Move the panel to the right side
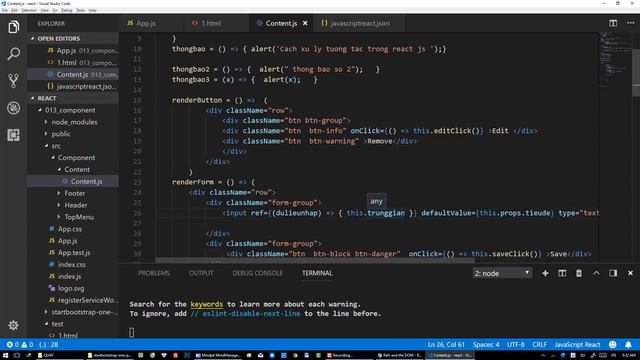Viewport: 640px width, 360px height. (613, 273)
